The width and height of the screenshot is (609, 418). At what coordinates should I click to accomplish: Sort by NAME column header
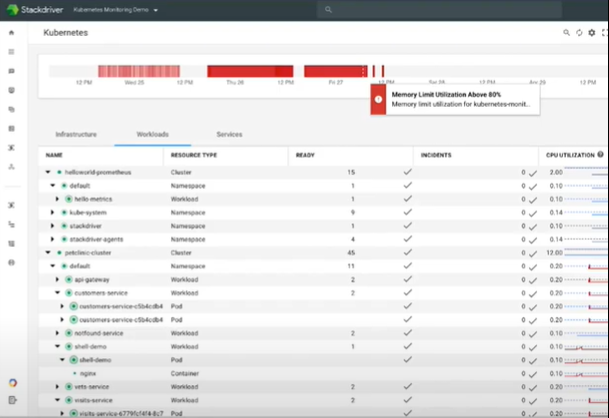(54, 155)
